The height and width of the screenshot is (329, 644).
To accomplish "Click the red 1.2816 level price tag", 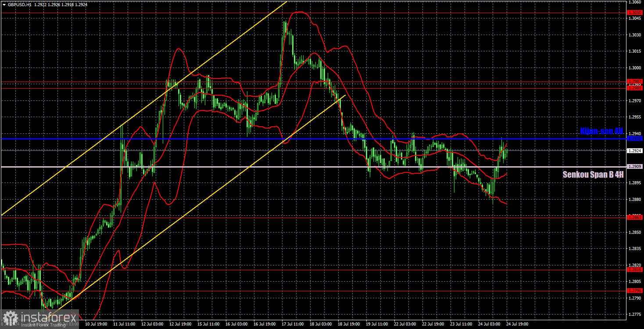I will pos(635,270).
